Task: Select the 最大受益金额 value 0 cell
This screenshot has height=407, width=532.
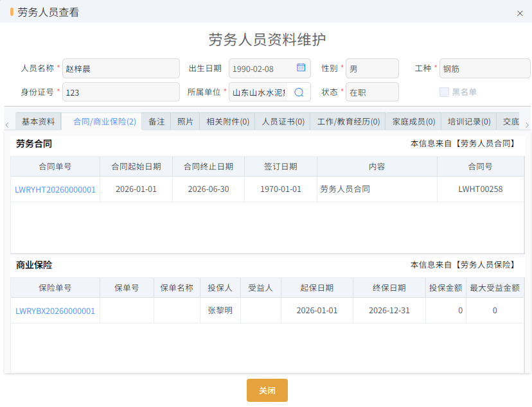Action: [x=495, y=311]
